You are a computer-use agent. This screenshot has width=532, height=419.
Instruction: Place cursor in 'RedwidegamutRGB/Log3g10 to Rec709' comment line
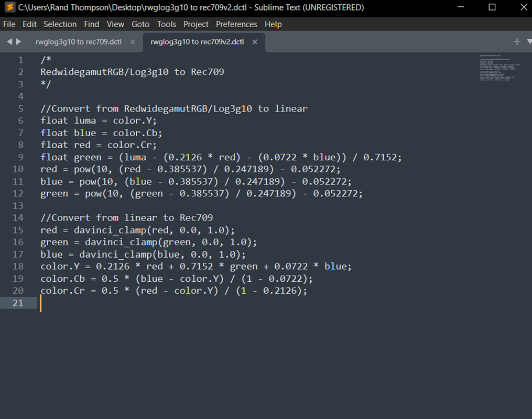[x=132, y=72]
